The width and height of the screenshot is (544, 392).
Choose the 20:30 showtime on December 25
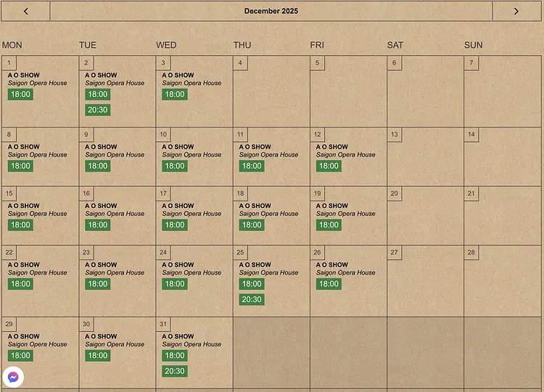252,299
